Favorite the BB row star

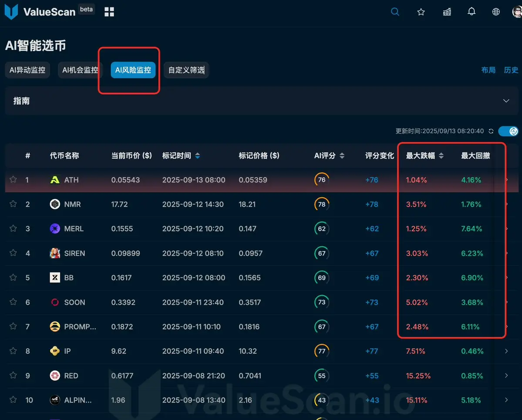tap(13, 278)
